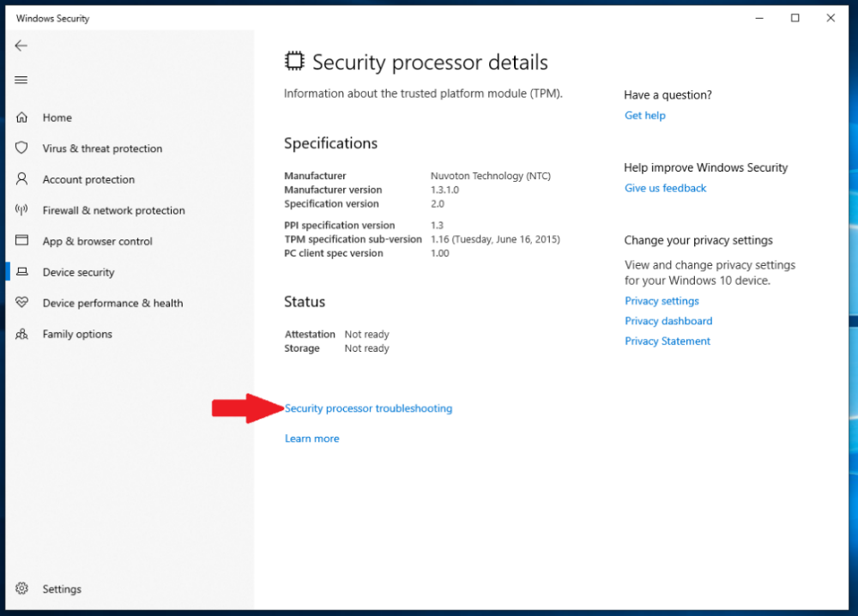The width and height of the screenshot is (858, 616).
Task: Open Settings label at bottom of sidebar
Action: pyautogui.click(x=62, y=589)
